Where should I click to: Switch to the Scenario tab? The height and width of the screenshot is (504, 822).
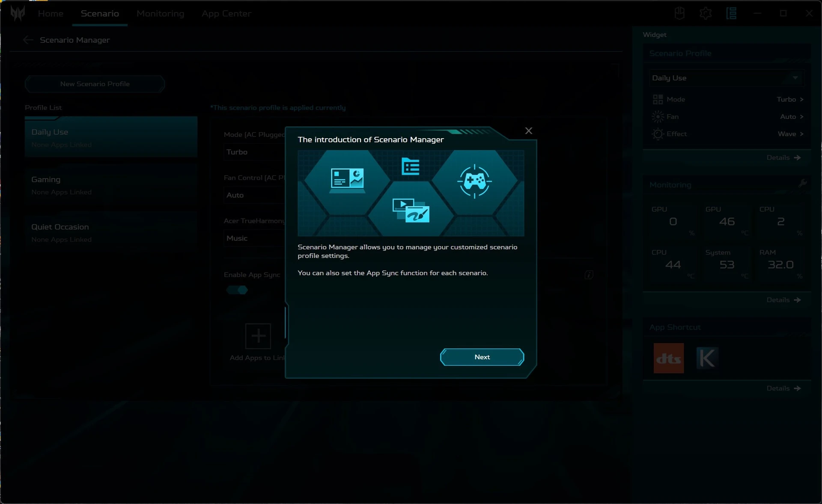point(100,14)
